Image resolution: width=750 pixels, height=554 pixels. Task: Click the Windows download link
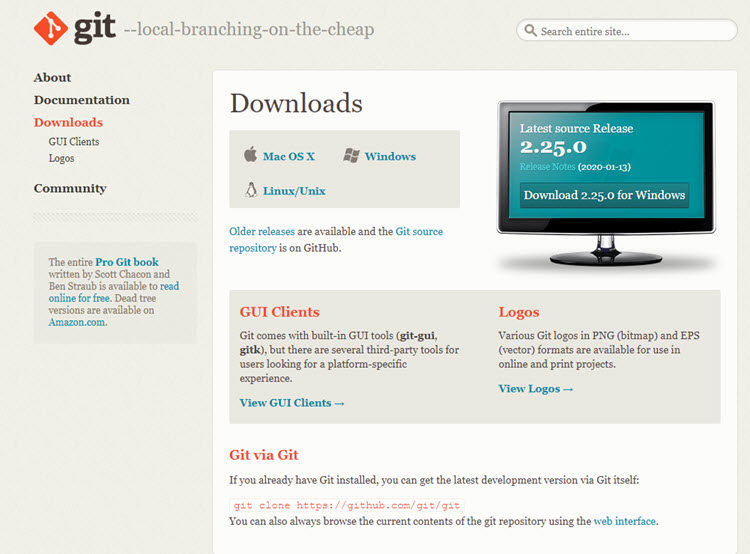390,156
